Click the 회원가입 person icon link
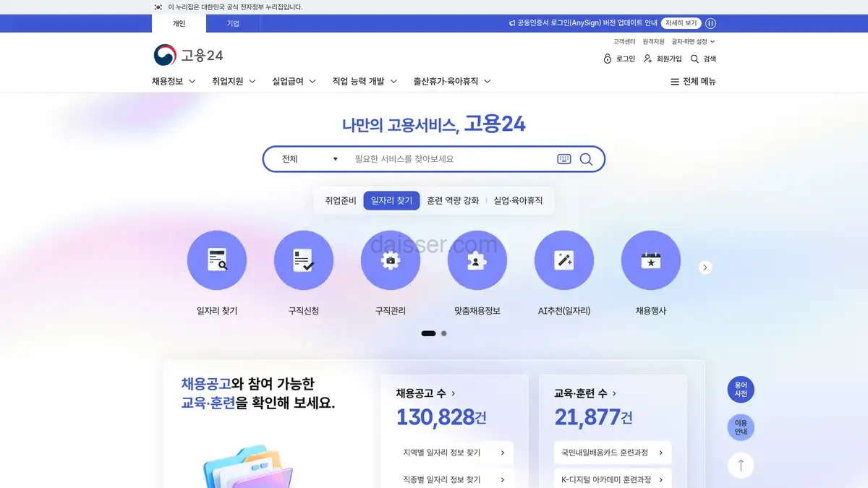Image resolution: width=868 pixels, height=488 pixels. [x=663, y=59]
